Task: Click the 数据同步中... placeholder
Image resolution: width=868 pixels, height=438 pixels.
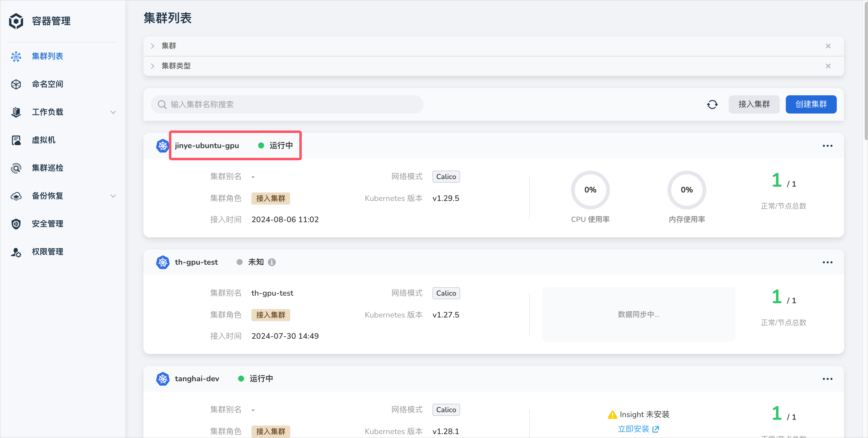Action: [638, 314]
